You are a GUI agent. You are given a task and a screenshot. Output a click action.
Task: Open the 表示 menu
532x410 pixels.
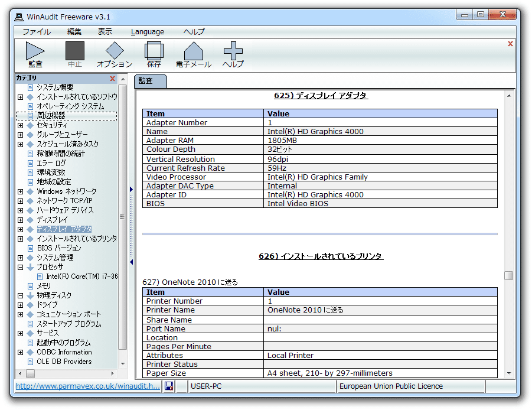[105, 32]
